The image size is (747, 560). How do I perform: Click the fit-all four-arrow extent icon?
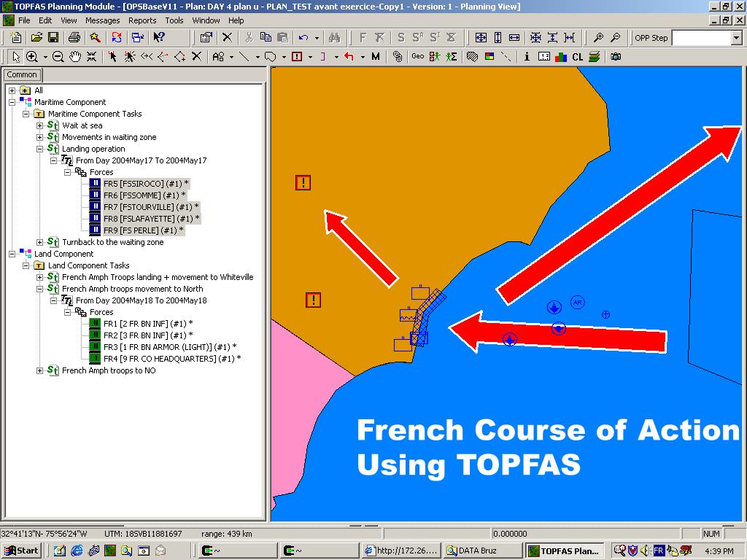click(481, 38)
